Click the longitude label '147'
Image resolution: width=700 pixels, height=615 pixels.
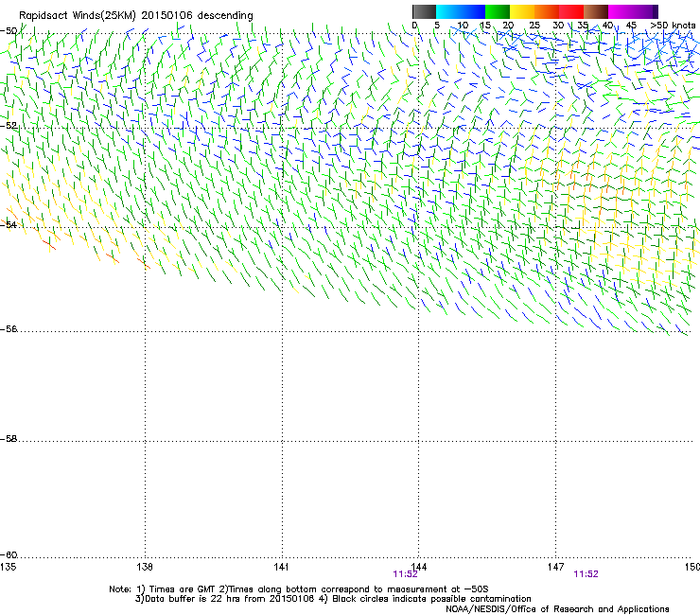555,567
